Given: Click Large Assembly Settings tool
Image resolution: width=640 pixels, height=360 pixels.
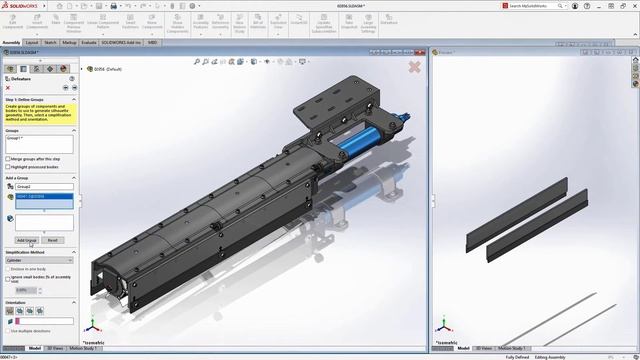Looking at the screenshot, I should tap(368, 24).
